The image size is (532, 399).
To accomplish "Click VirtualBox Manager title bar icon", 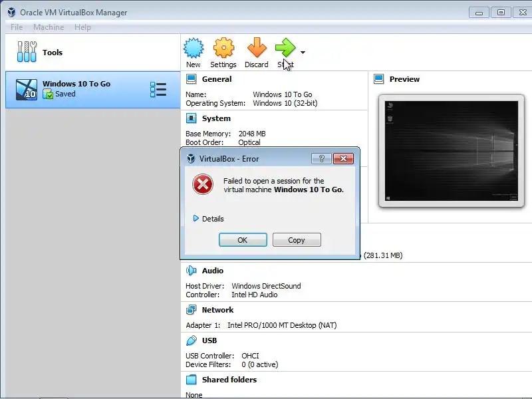I will [11, 12].
